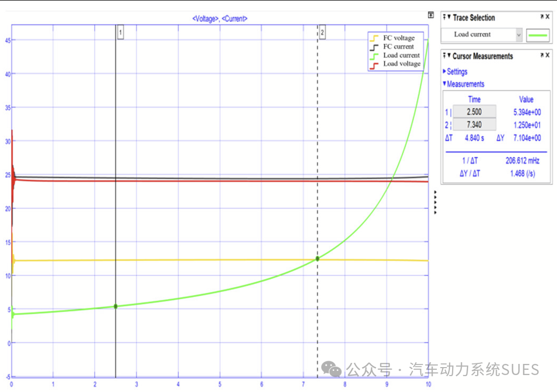The width and height of the screenshot is (557, 392).
Task: Click the ΔY/ΔT value 1.468 (/s)
Action: (x=523, y=173)
